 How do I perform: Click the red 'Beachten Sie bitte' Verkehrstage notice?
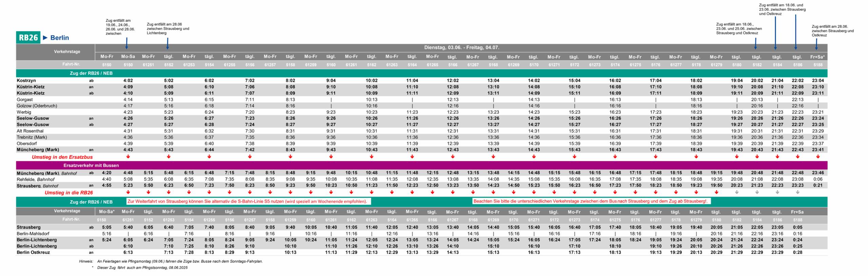coord(591,201)
